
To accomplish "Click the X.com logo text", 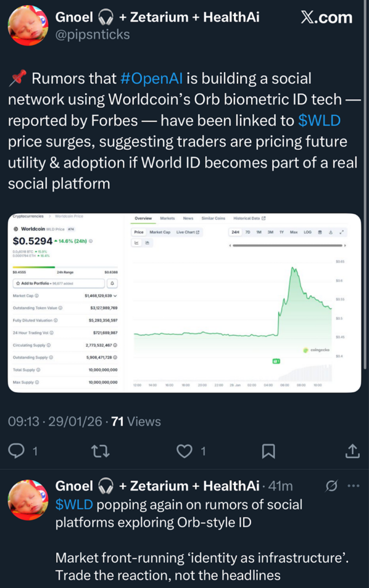I will coord(326,18).
